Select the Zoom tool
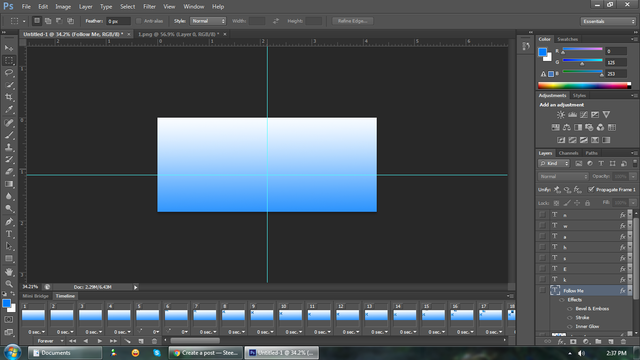 9,284
